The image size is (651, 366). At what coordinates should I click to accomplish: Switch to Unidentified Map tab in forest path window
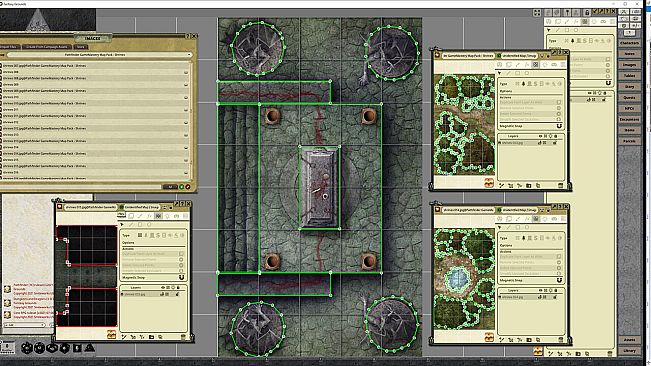click(519, 55)
